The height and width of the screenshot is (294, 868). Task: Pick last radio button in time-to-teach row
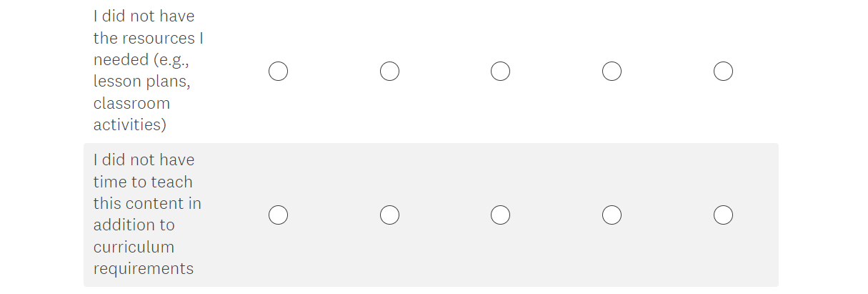(723, 215)
